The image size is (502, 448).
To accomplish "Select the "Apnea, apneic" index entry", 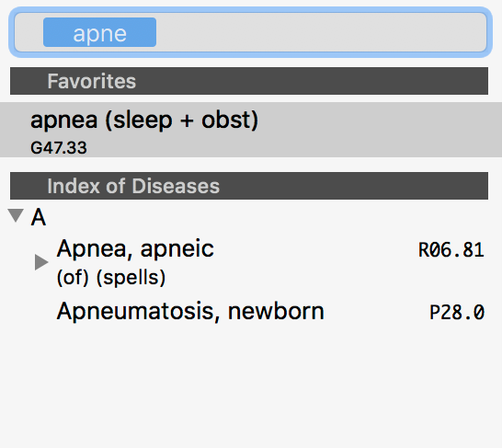I will pyautogui.click(x=135, y=248).
